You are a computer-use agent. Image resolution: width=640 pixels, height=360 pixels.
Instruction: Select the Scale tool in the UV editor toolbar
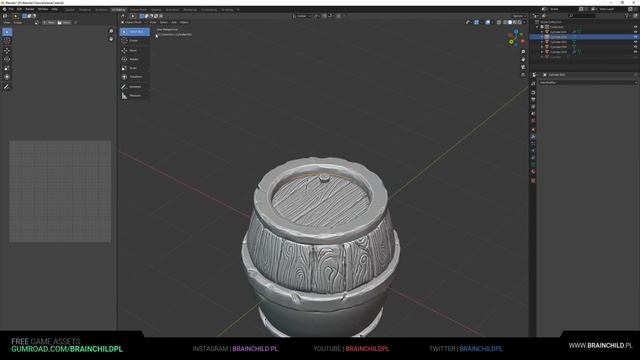(x=7, y=68)
